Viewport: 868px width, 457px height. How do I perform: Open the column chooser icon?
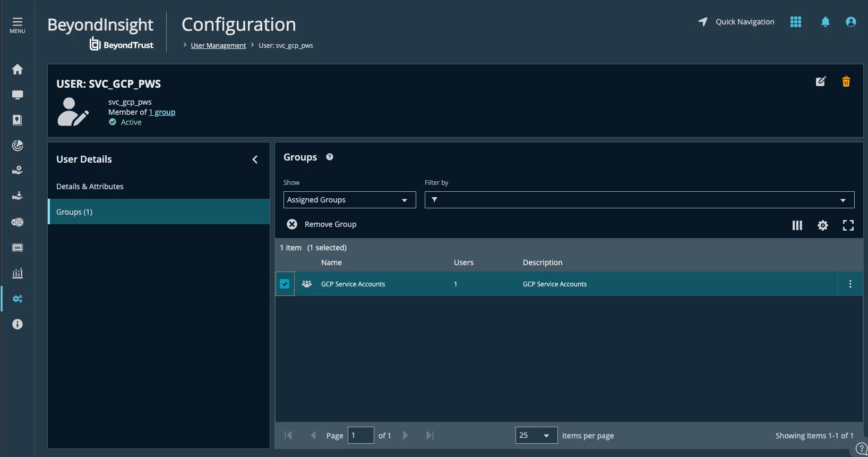pos(797,225)
